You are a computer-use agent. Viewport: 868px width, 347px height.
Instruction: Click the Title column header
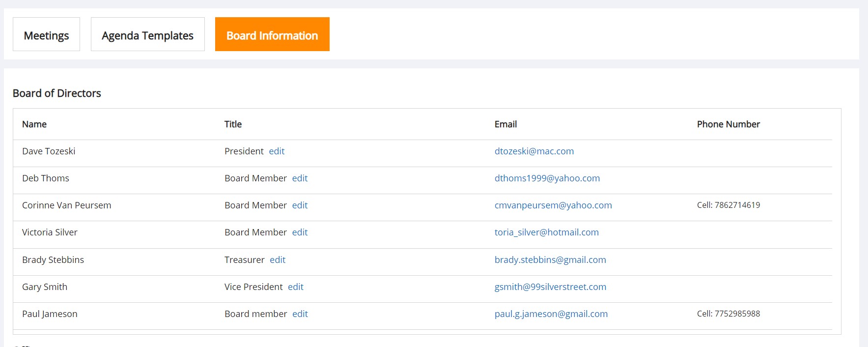233,124
